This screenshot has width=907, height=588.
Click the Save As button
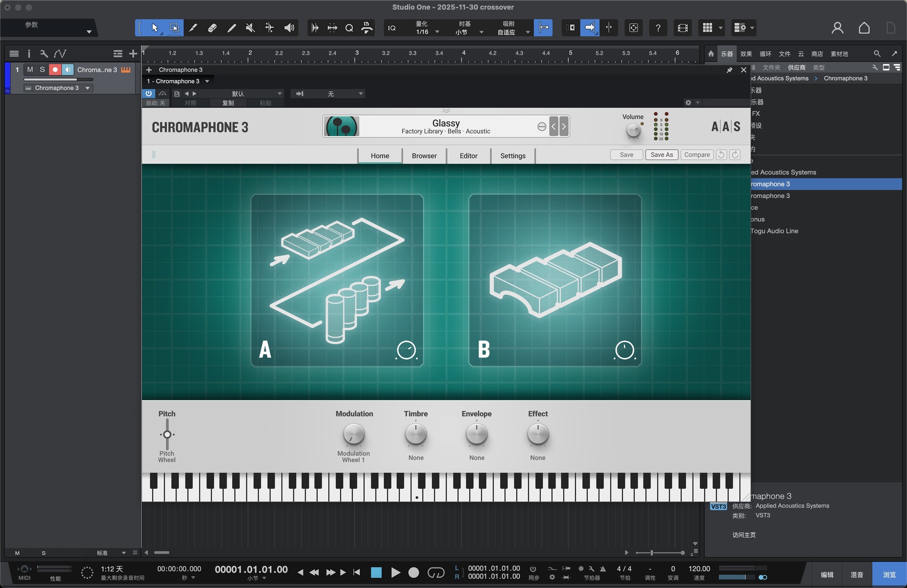tap(661, 154)
